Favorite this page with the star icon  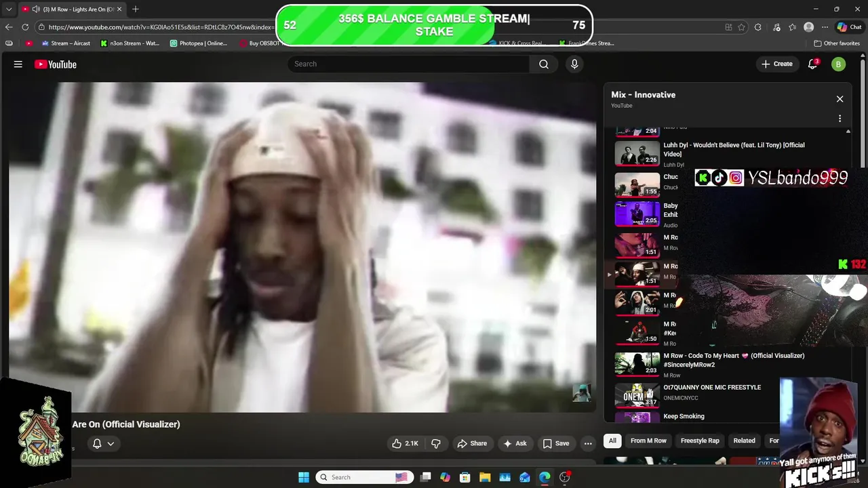[741, 27]
